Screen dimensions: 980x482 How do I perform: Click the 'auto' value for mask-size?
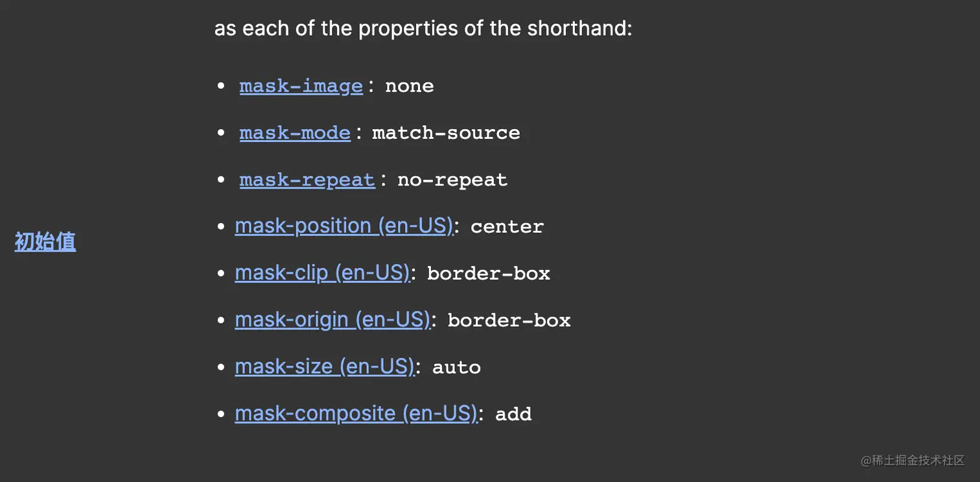[x=456, y=367]
